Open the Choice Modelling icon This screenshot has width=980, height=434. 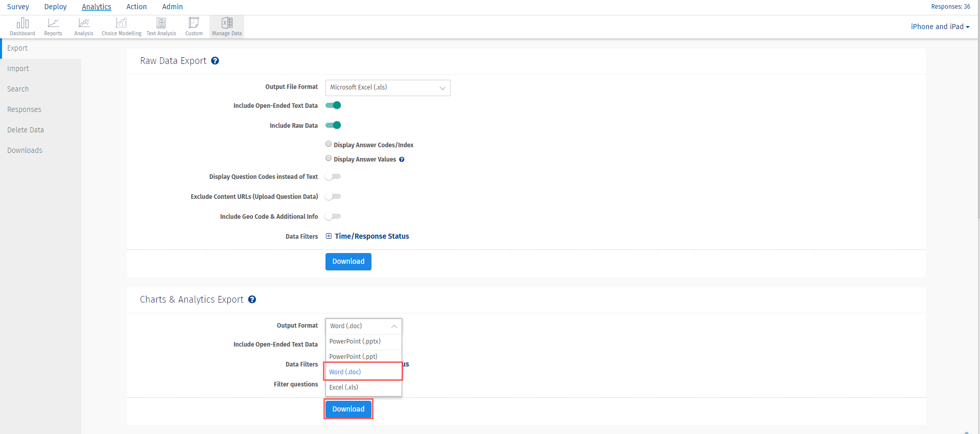(x=122, y=27)
